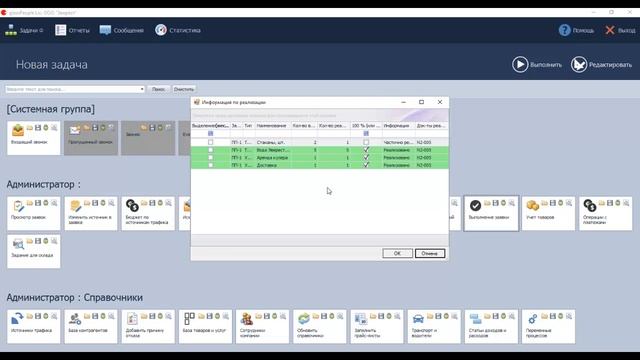Open the Выполнение заявки tile
Image resolution: width=640 pixels, height=360 pixels.
[x=491, y=213]
